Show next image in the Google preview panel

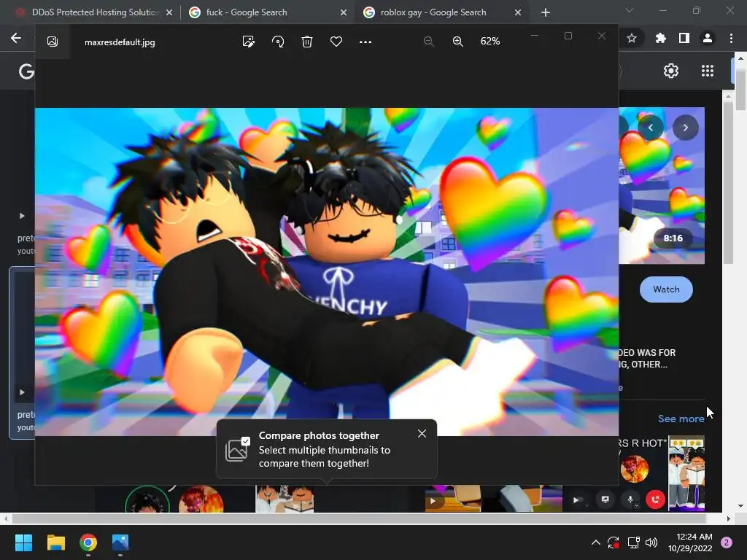[x=686, y=128]
